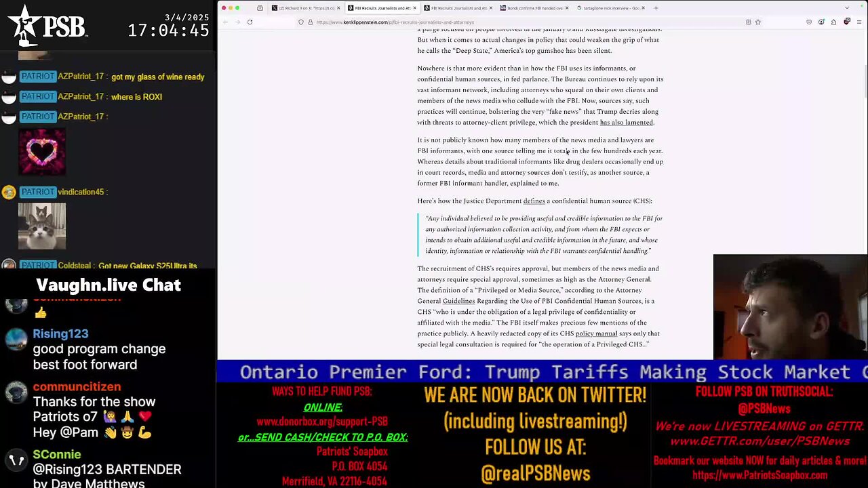Click PATRIOT badge next to Coldsteal

tap(37, 266)
